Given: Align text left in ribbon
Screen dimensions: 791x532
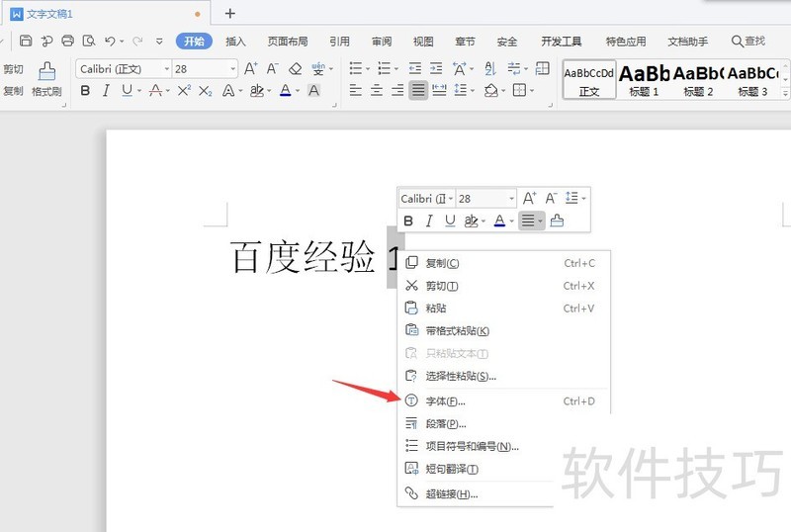Looking at the screenshot, I should tap(356, 90).
